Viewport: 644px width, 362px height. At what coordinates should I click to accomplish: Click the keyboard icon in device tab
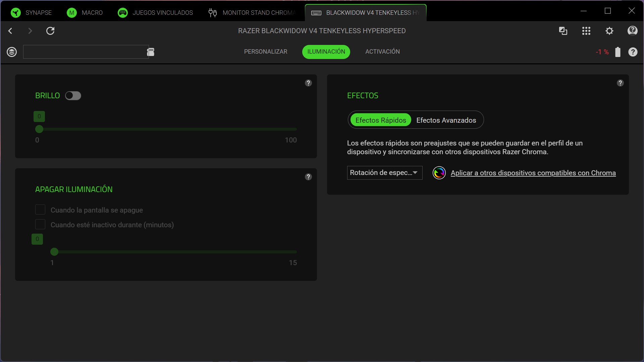[316, 13]
